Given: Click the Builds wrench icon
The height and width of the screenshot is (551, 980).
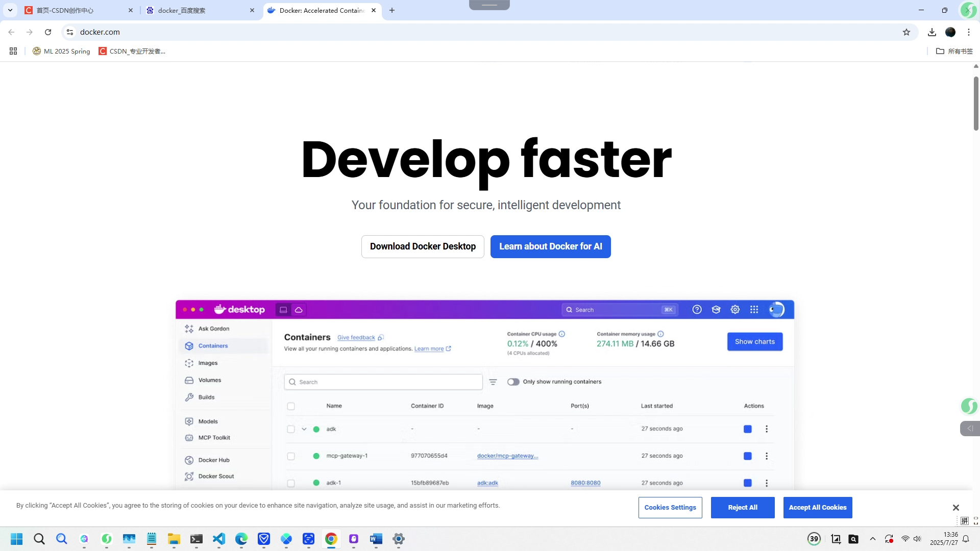Looking at the screenshot, I should point(189,397).
